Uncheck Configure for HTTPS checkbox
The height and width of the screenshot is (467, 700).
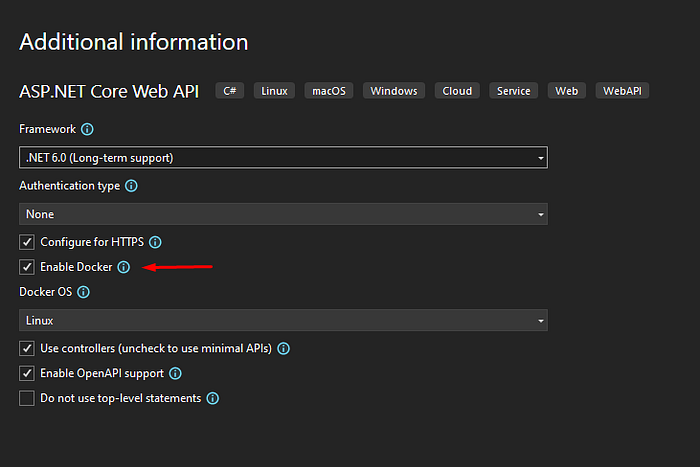point(27,242)
